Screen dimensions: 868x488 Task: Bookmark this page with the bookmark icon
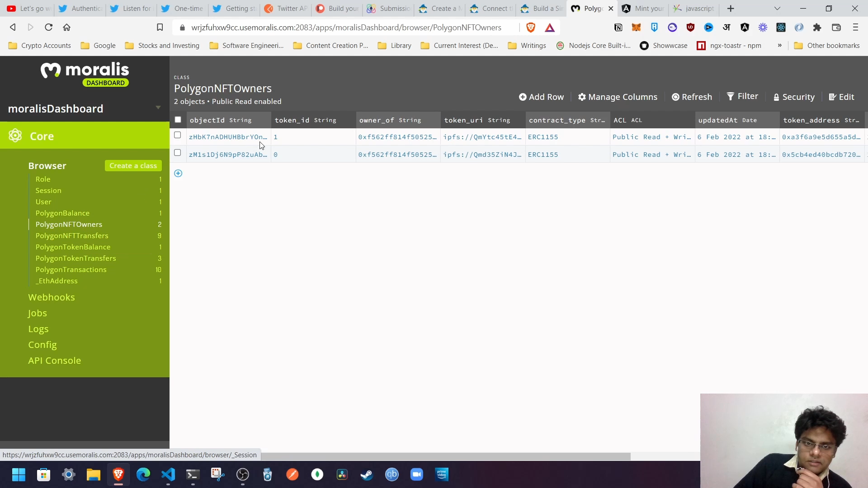[160, 28]
